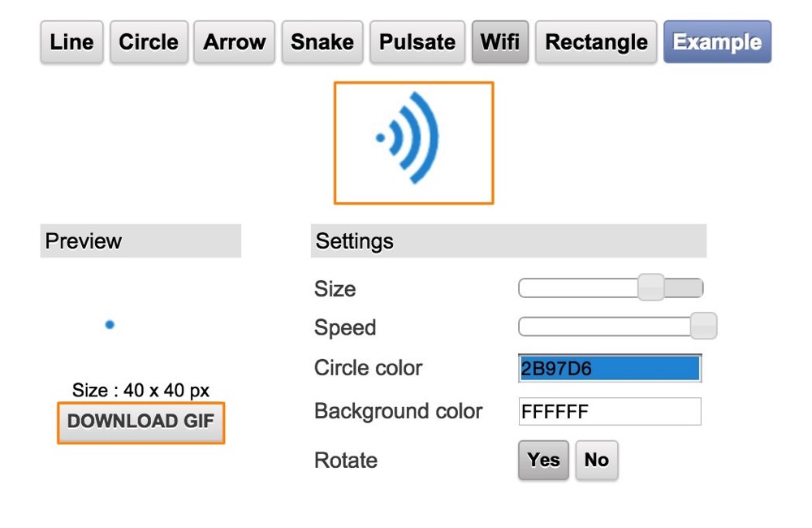This screenshot has height=528, width=812.
Task: Open the Example button
Action: point(717,42)
